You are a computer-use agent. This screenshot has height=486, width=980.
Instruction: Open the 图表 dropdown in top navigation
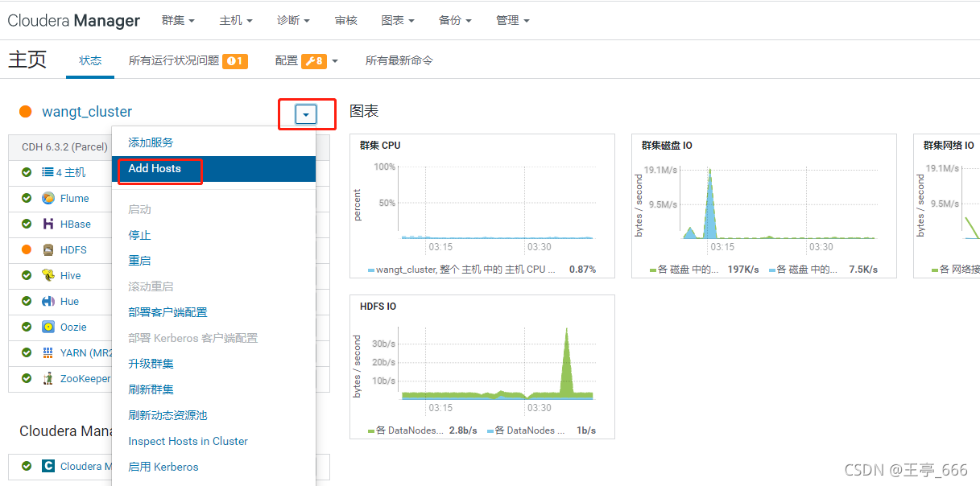(399, 20)
